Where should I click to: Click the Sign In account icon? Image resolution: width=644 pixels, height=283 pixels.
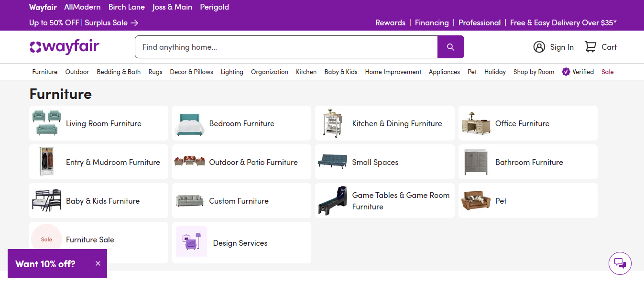[539, 46]
